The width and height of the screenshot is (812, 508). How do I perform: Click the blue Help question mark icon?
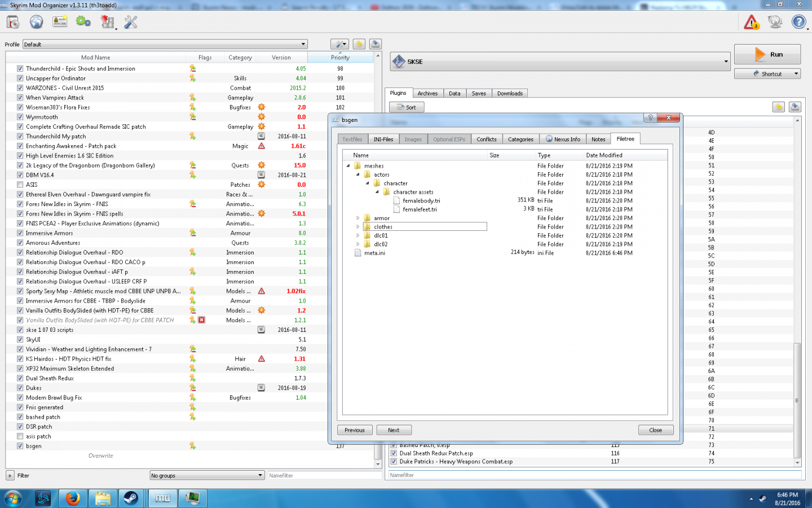coord(798,22)
